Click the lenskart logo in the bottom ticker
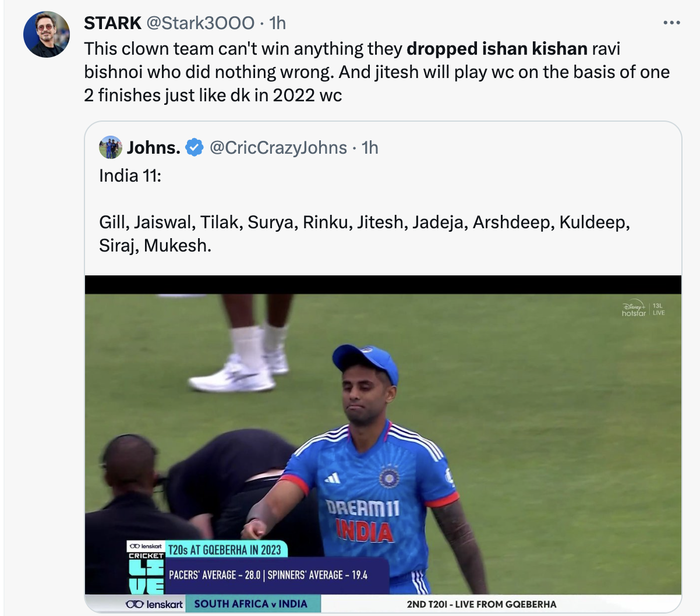700x616 pixels. (x=154, y=604)
